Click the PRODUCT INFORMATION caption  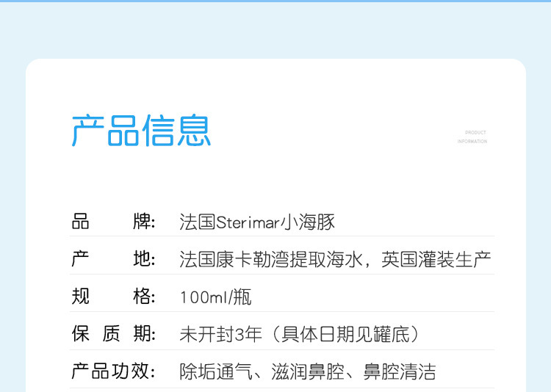tap(472, 137)
